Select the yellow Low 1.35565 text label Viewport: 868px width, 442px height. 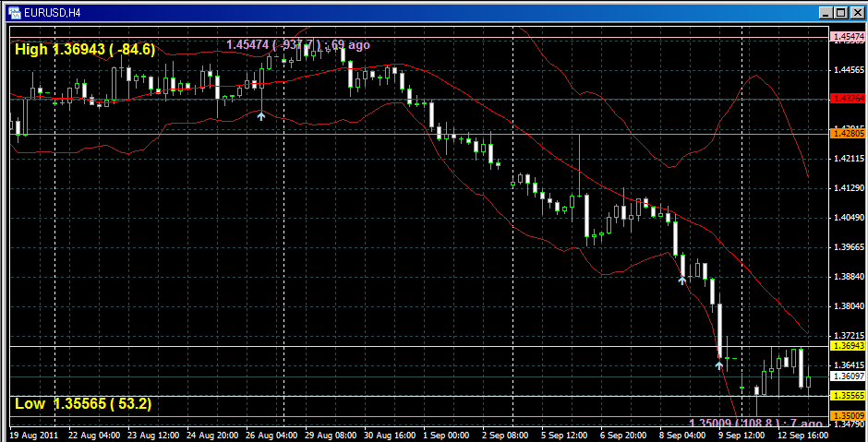(x=83, y=403)
